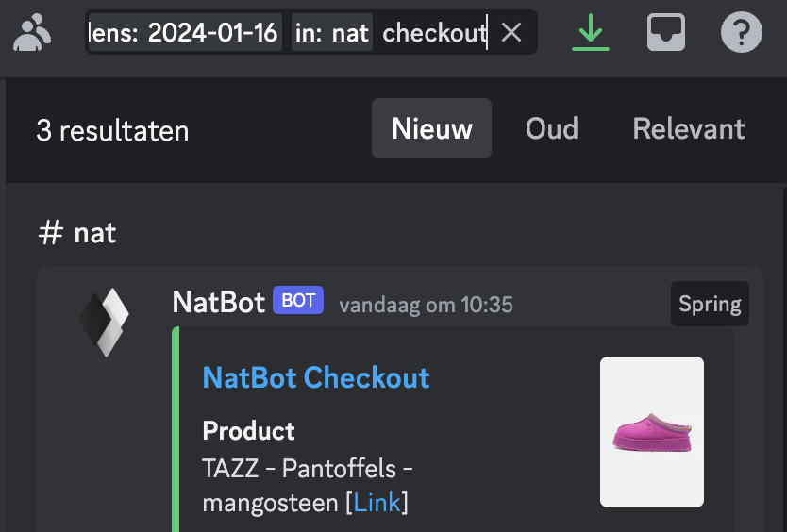Click the '3 resultaten' count text
The width and height of the screenshot is (787, 532).
pyautogui.click(x=112, y=130)
